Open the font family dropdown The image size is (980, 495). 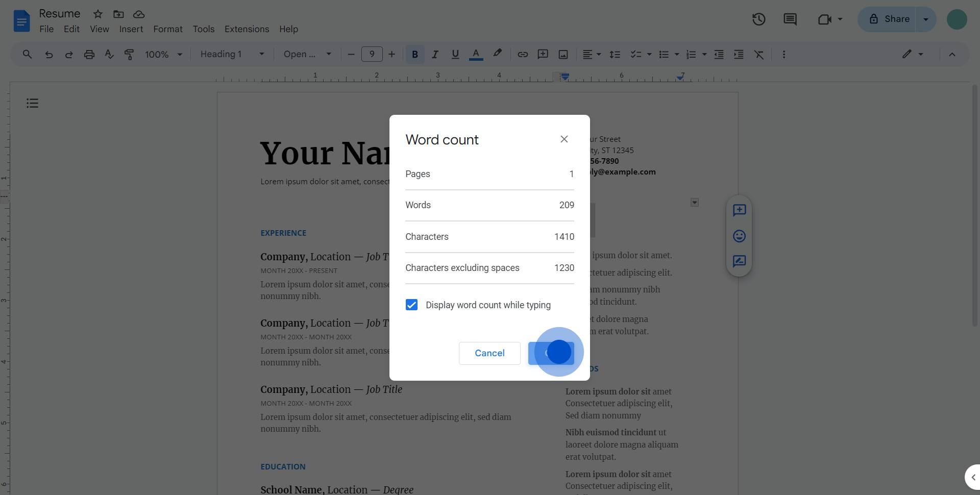click(308, 54)
